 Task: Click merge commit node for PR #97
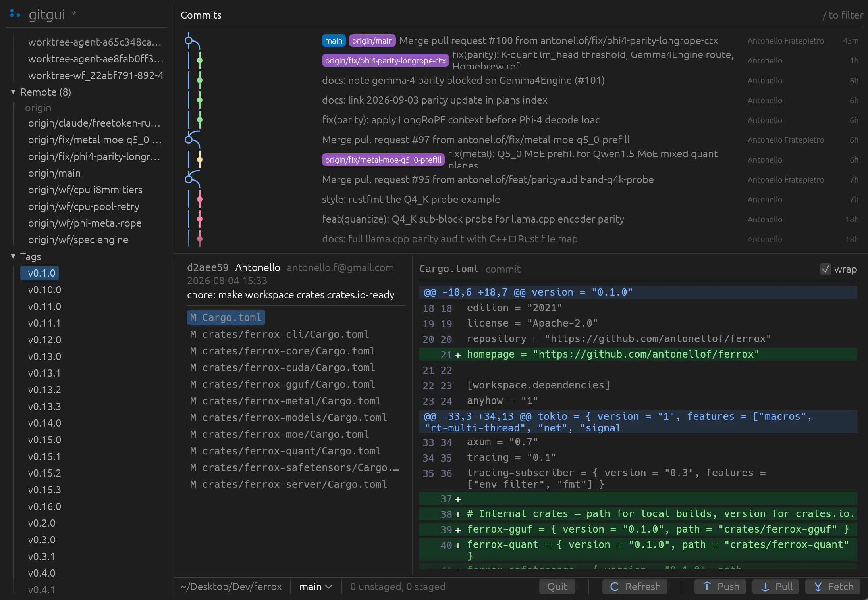pos(189,140)
